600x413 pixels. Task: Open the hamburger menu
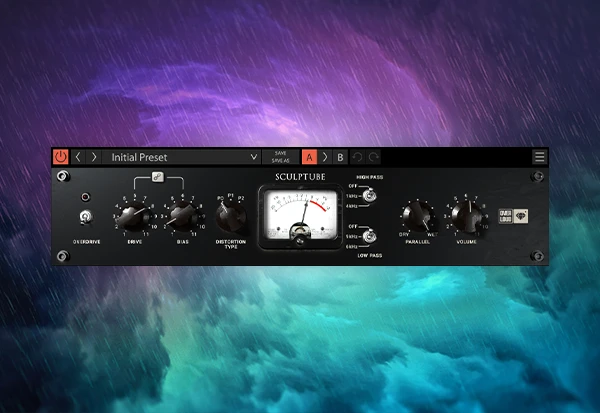(540, 157)
